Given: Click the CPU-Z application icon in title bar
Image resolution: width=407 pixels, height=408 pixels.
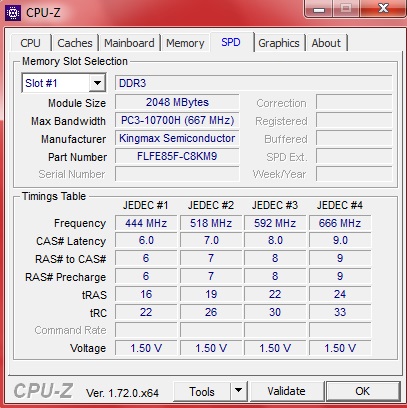Looking at the screenshot, I should 13,13.
